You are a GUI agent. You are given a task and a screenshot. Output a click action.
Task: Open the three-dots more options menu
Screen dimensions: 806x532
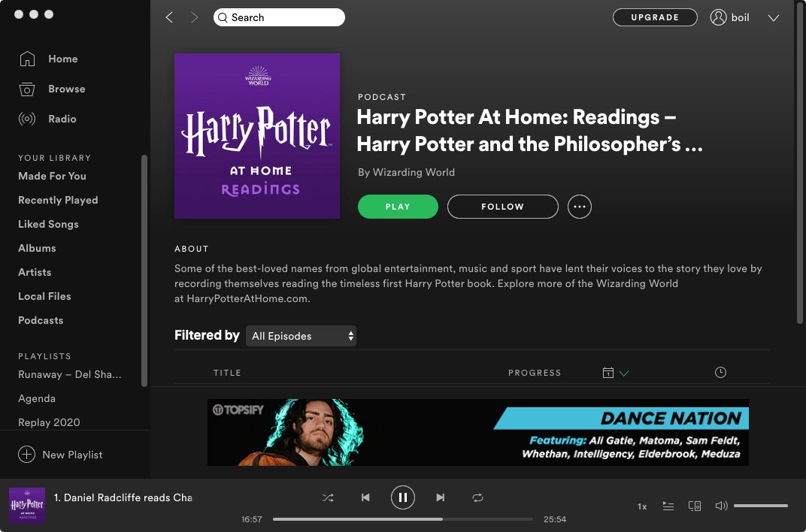[x=579, y=207]
